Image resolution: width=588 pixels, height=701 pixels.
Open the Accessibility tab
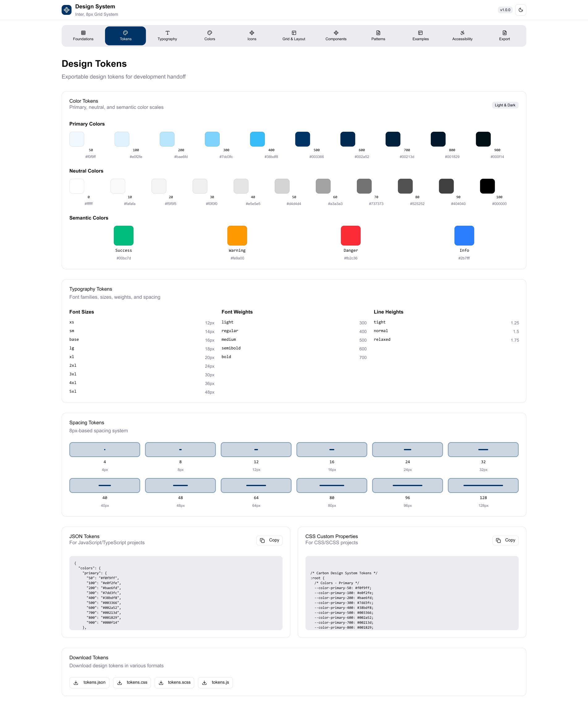tap(462, 36)
